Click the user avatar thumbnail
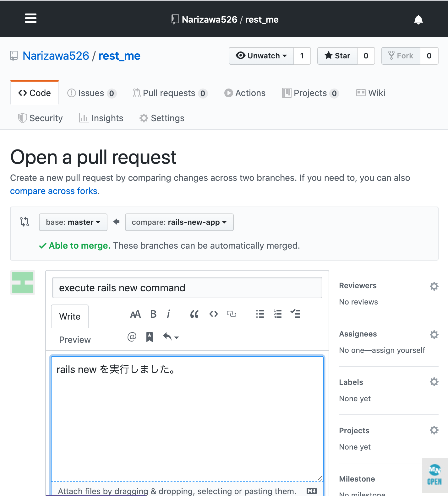448x496 pixels. point(23,283)
